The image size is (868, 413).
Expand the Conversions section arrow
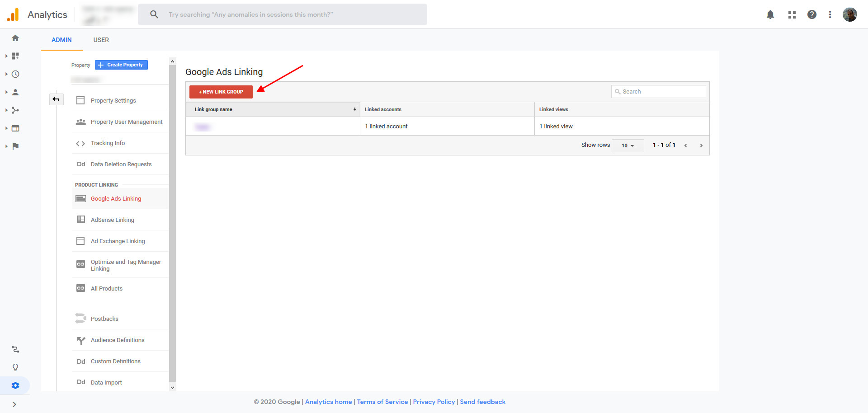6,146
